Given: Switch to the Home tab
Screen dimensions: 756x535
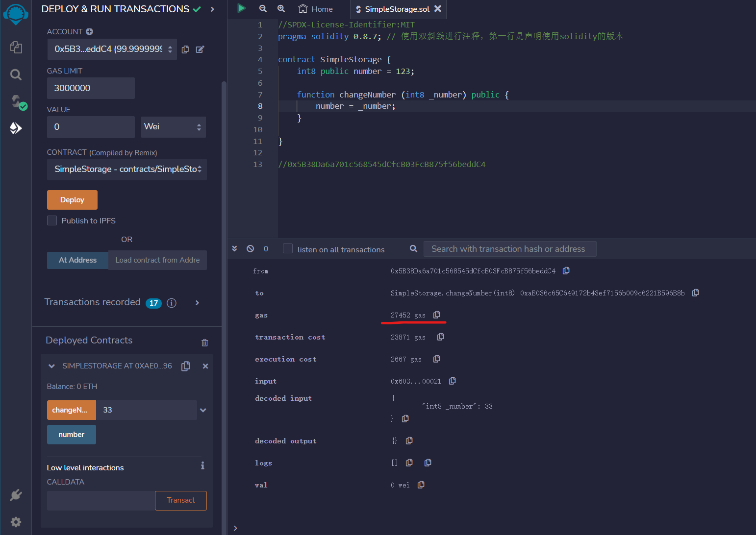Looking at the screenshot, I should click(x=316, y=9).
